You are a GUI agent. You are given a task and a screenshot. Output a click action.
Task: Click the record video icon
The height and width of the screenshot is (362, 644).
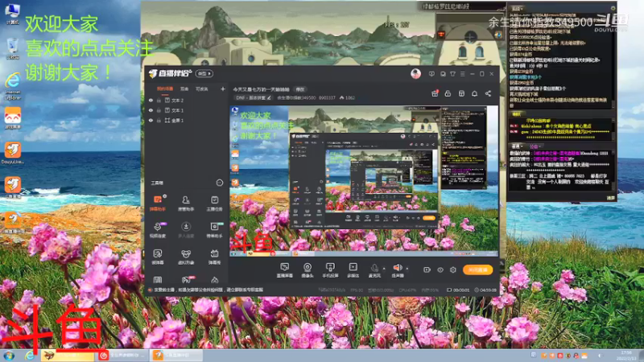[x=427, y=269]
